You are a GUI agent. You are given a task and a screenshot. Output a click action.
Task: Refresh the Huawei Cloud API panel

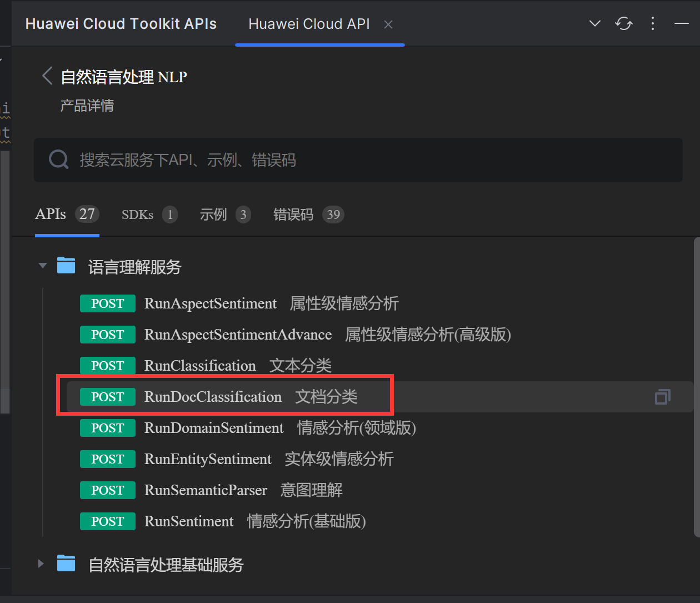tap(624, 24)
